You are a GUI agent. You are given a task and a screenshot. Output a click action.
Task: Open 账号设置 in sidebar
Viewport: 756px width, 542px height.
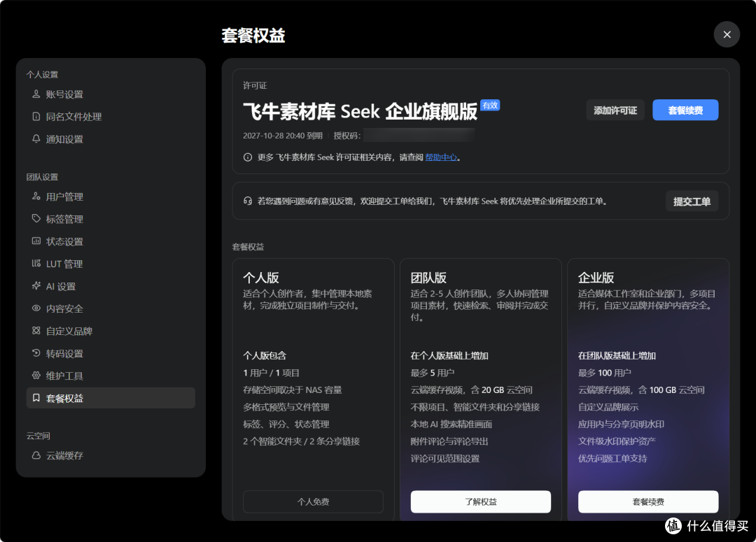(64, 94)
